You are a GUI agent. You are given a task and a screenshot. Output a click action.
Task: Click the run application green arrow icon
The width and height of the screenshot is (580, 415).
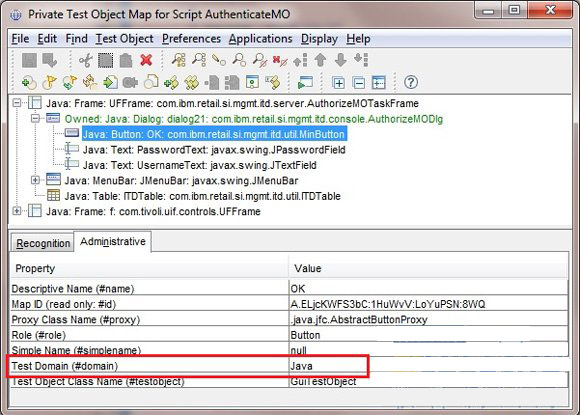coord(305,82)
